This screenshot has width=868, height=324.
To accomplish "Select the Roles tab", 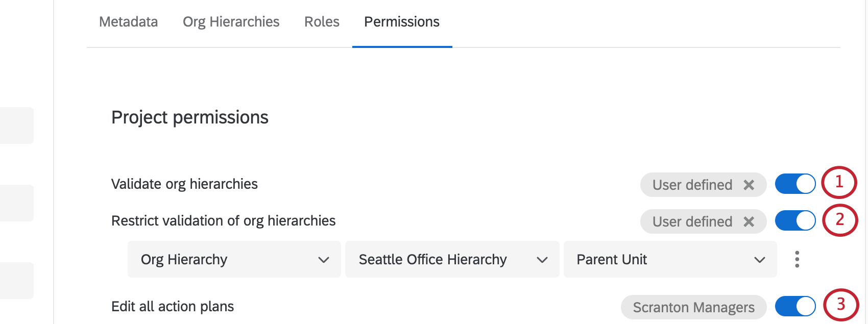I will pos(322,21).
